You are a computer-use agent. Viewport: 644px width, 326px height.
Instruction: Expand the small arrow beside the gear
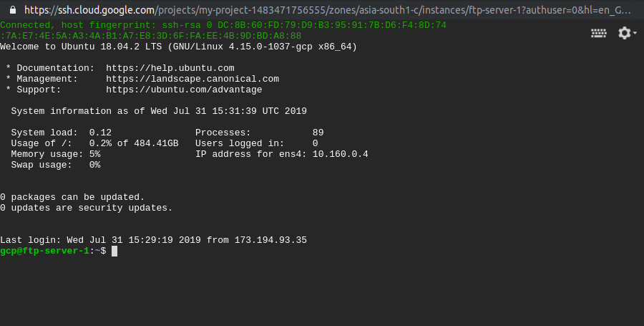[635, 32]
